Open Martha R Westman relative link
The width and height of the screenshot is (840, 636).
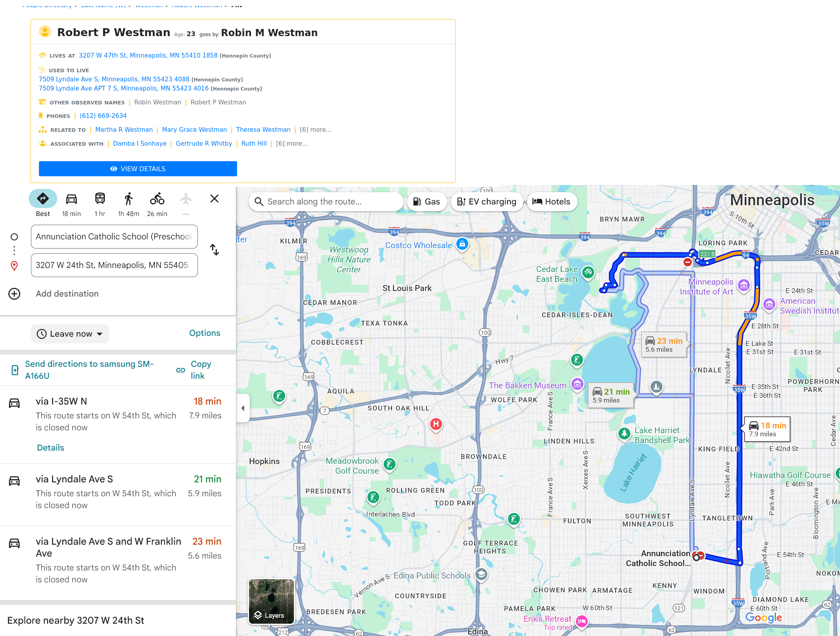click(124, 130)
